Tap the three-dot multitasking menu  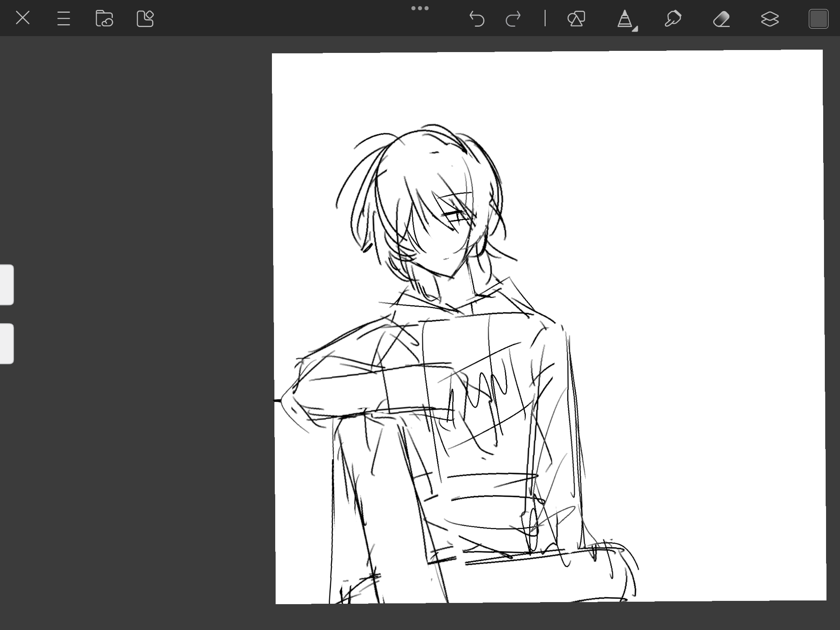click(420, 8)
